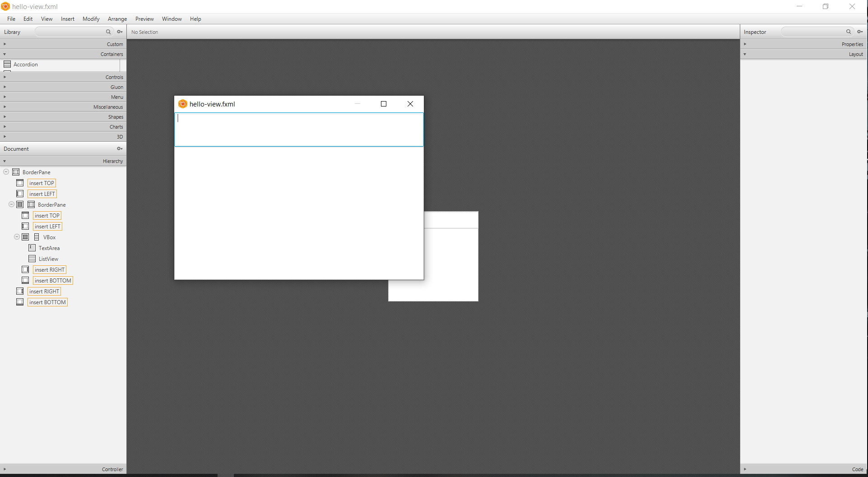Open the Arrange menu
The height and width of the screenshot is (477, 868).
[117, 19]
